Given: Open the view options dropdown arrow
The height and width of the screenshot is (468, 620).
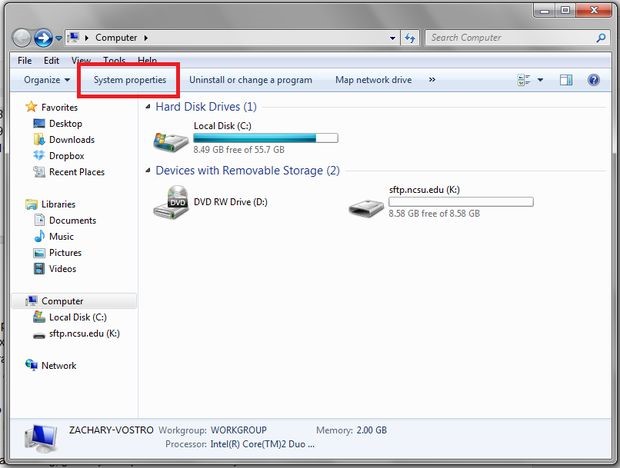Looking at the screenshot, I should [x=541, y=80].
